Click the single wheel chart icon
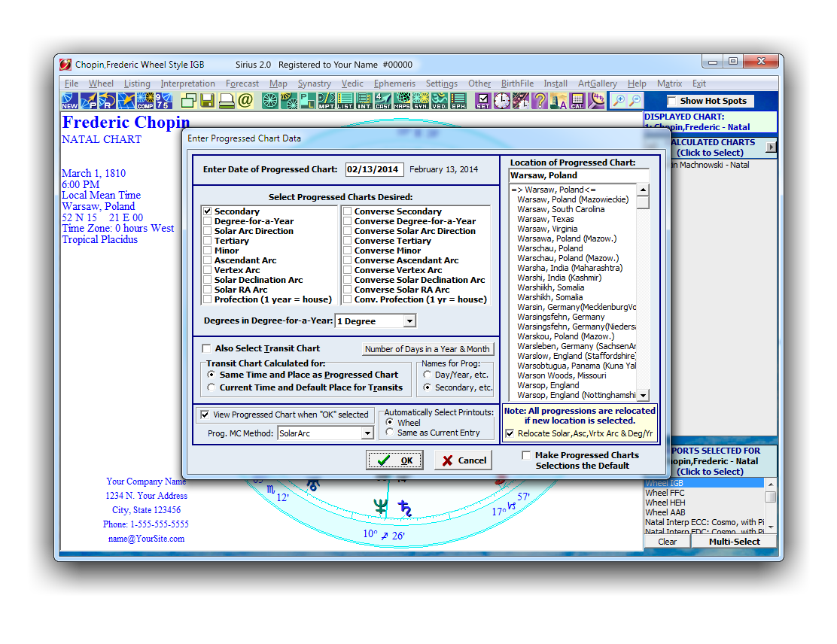Screen dimensions: 837x644 coord(270,100)
